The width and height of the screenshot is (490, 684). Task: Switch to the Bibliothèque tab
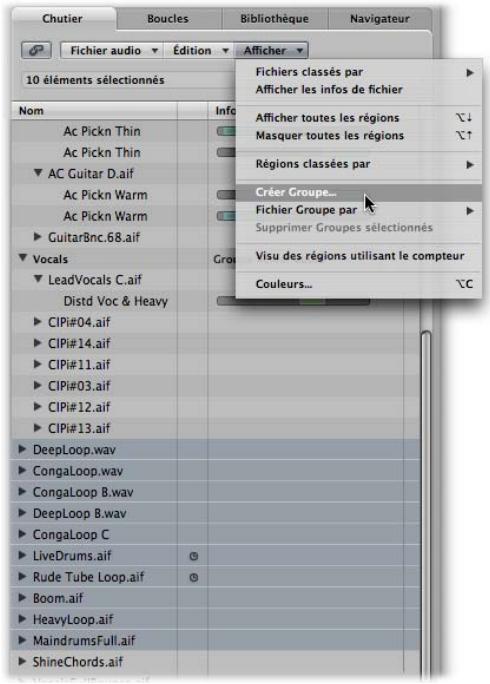(x=274, y=19)
